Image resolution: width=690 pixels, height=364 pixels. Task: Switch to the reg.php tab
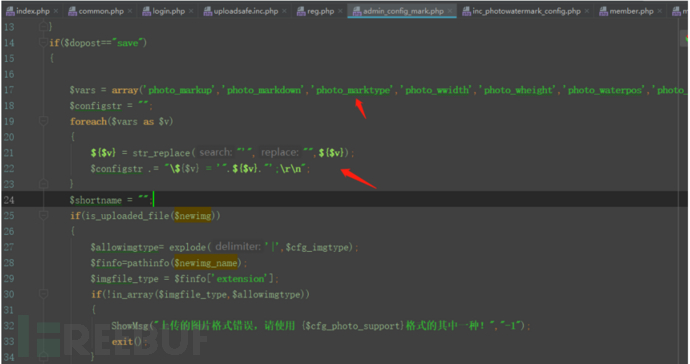[x=321, y=11]
